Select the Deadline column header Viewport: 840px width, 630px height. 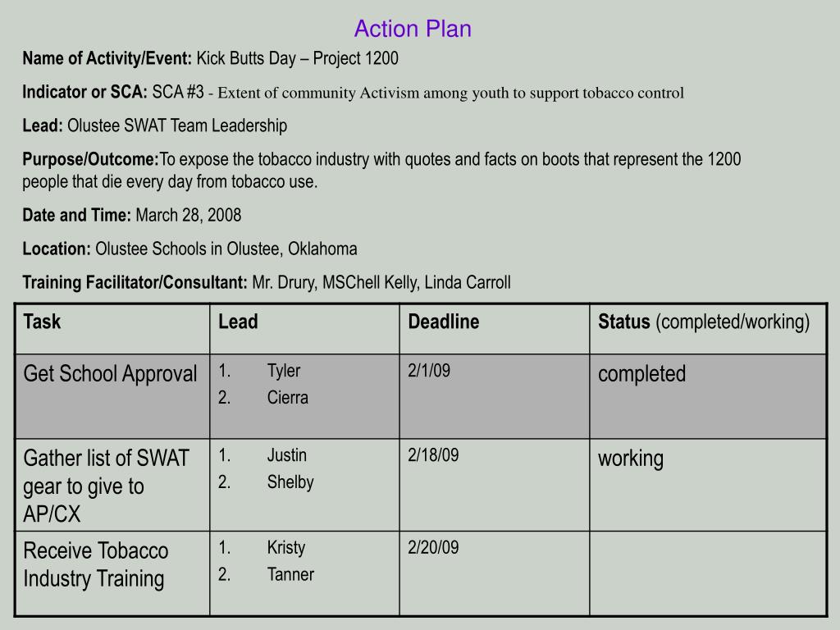click(444, 322)
